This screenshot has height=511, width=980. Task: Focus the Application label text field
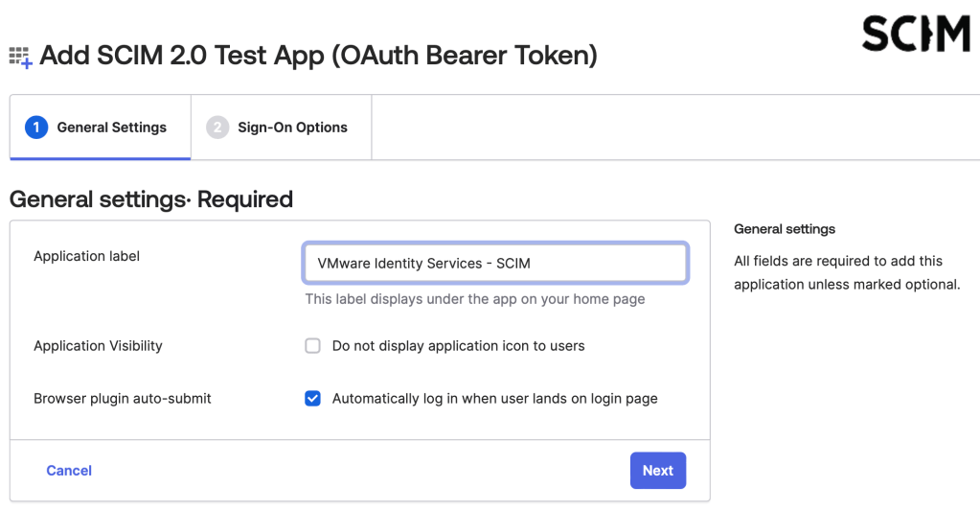click(x=495, y=264)
